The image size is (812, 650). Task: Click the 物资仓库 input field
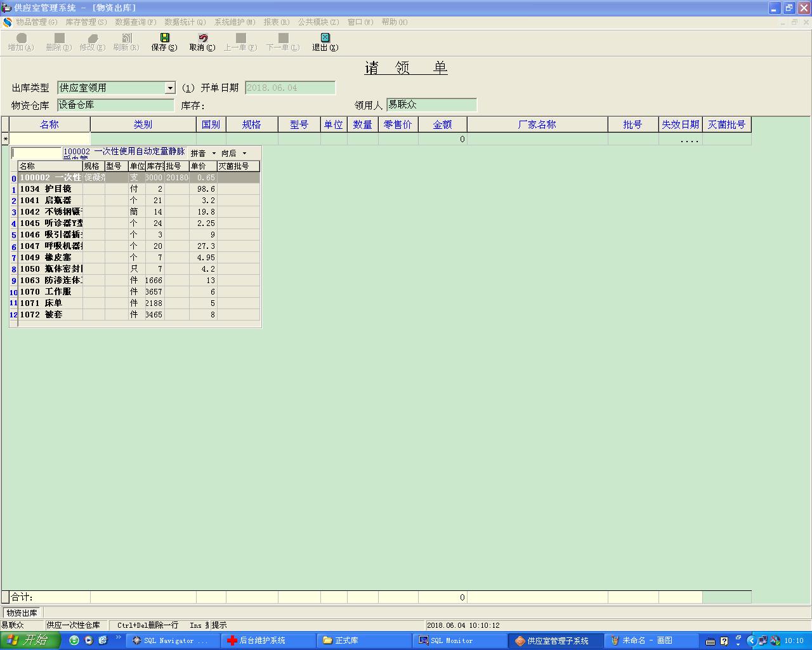tap(115, 105)
